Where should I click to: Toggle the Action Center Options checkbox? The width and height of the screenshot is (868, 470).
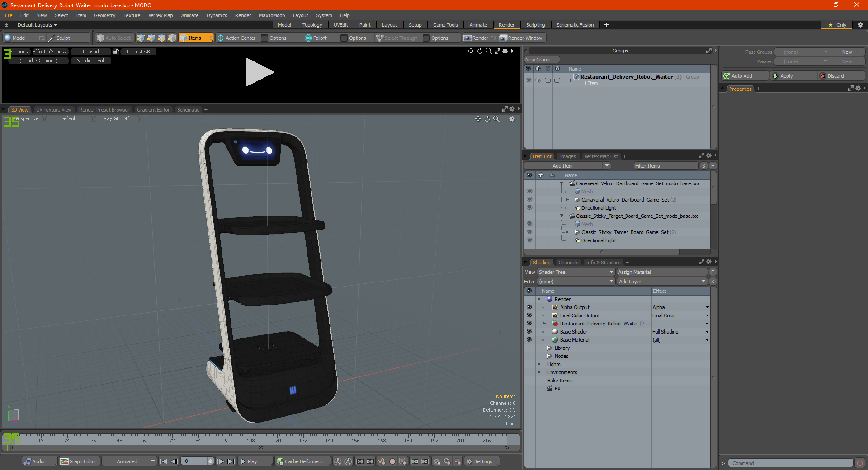point(265,38)
